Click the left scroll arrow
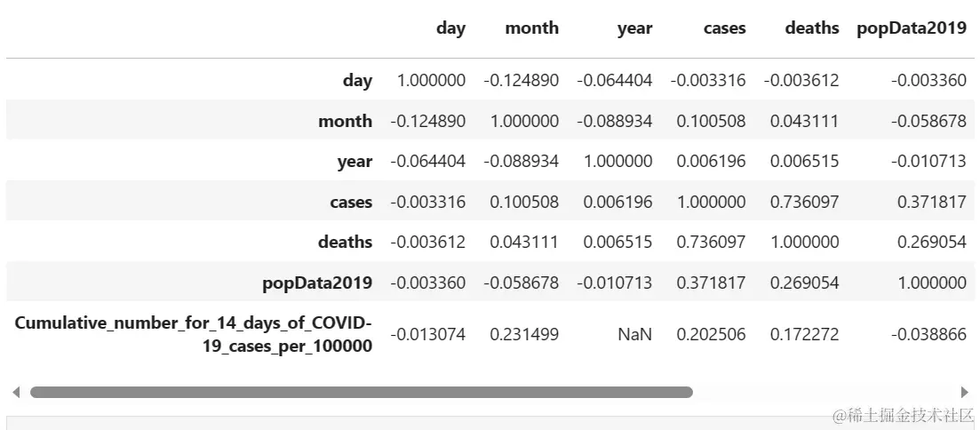Screen dimensions: 980x430 (16, 392)
